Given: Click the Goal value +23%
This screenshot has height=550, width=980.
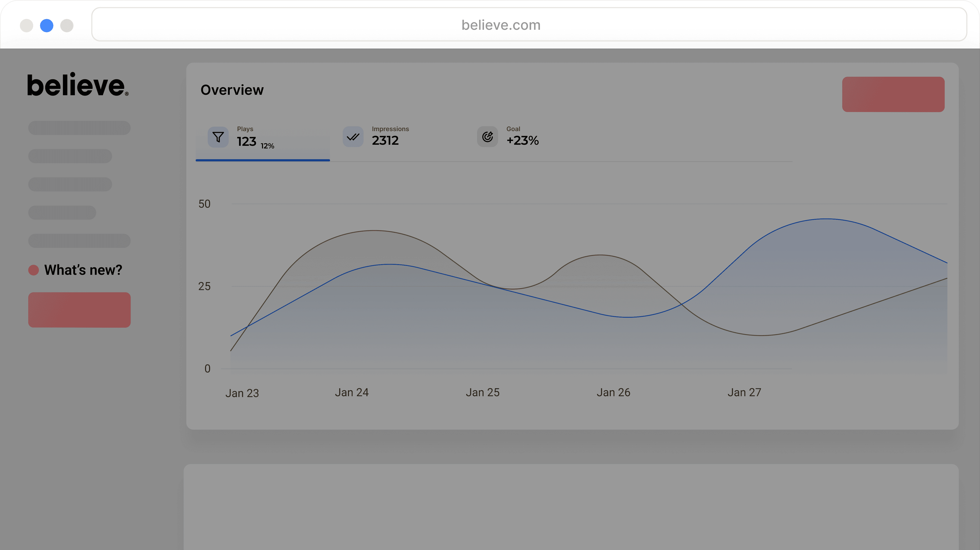Looking at the screenshot, I should coord(522,141).
